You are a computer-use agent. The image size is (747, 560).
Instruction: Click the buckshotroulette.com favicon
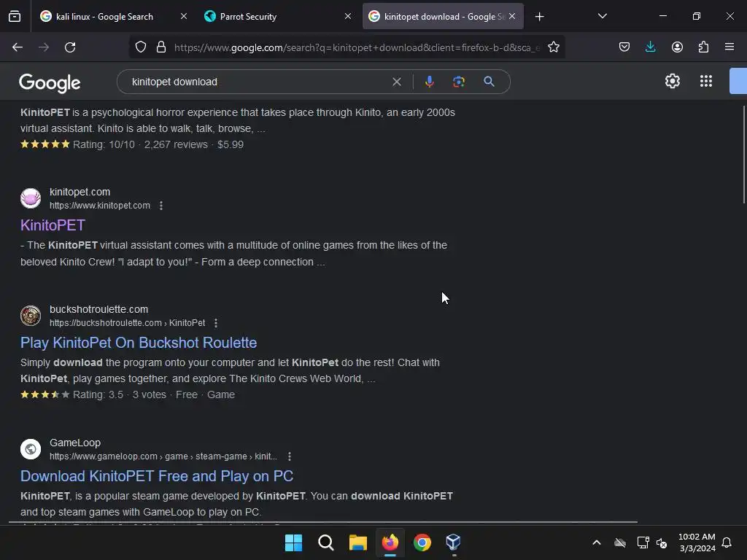(x=31, y=316)
